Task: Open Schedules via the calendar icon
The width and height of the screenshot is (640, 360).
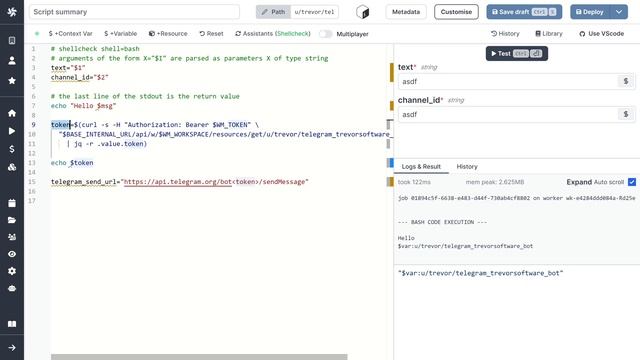Action: 12,203
